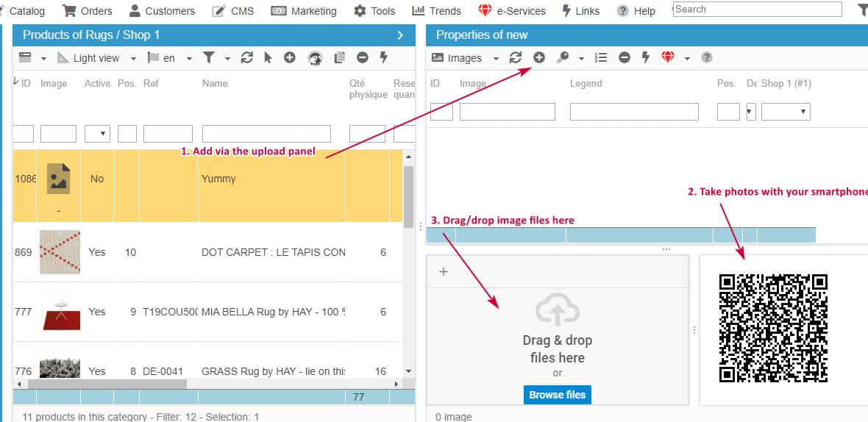Collapse the Products of Rugs panel with the chevron
The image size is (868, 422).
[400, 35]
